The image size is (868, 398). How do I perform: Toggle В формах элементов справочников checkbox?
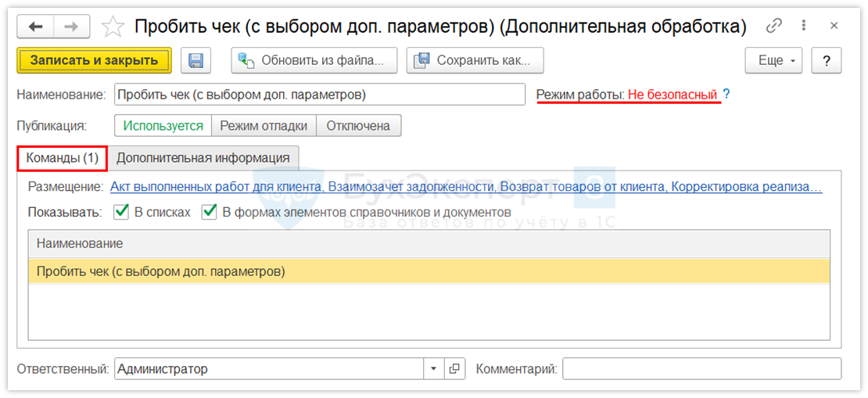pos(210,212)
